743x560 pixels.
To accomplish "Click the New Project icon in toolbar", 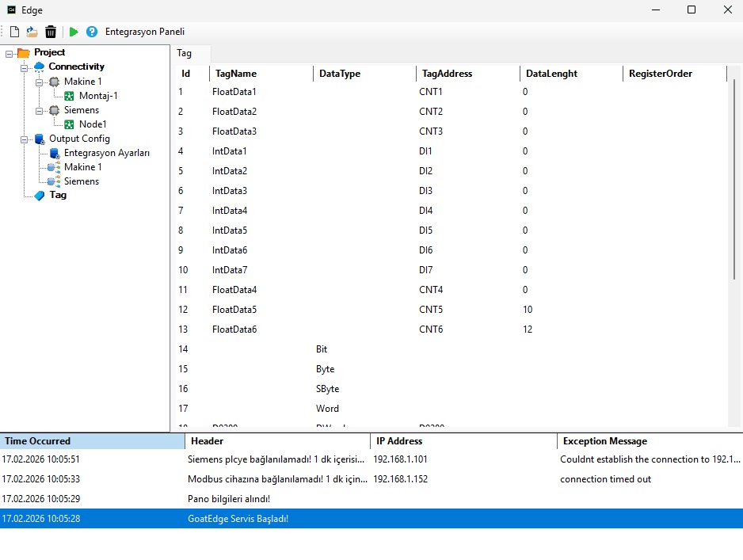I will (13, 31).
